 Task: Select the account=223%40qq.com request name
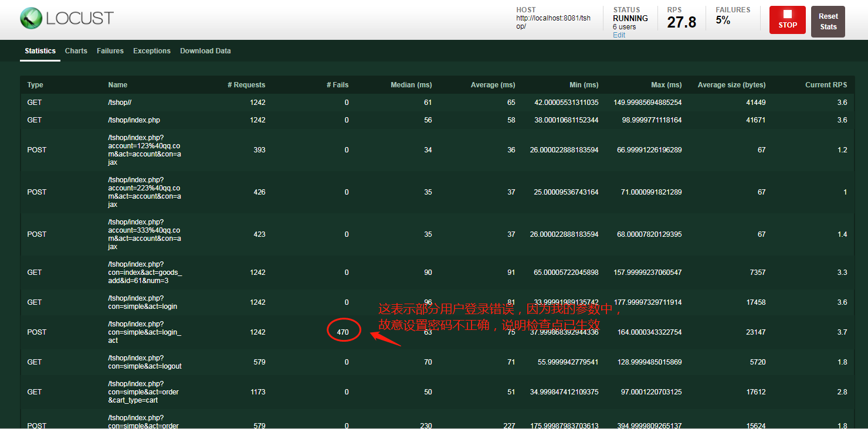pos(145,192)
